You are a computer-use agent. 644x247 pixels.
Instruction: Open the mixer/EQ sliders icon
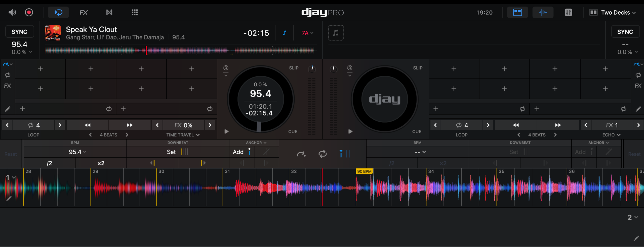568,12
